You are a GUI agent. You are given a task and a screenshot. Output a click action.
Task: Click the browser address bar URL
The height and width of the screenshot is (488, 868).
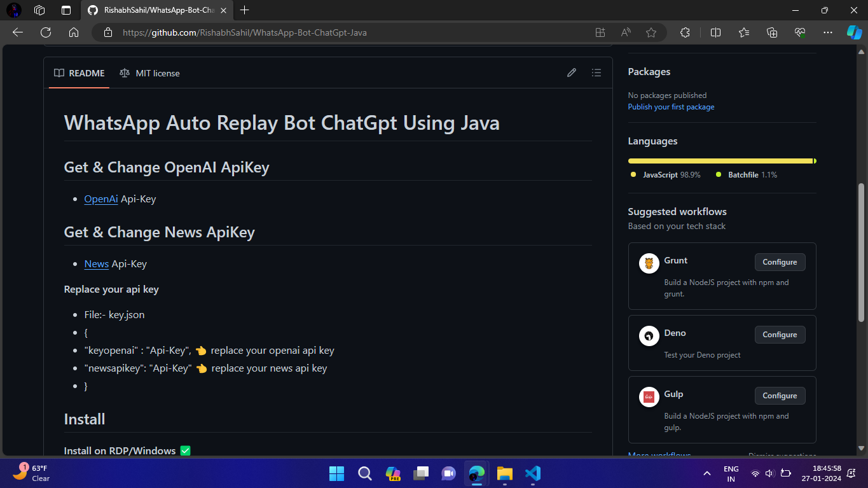(x=244, y=32)
